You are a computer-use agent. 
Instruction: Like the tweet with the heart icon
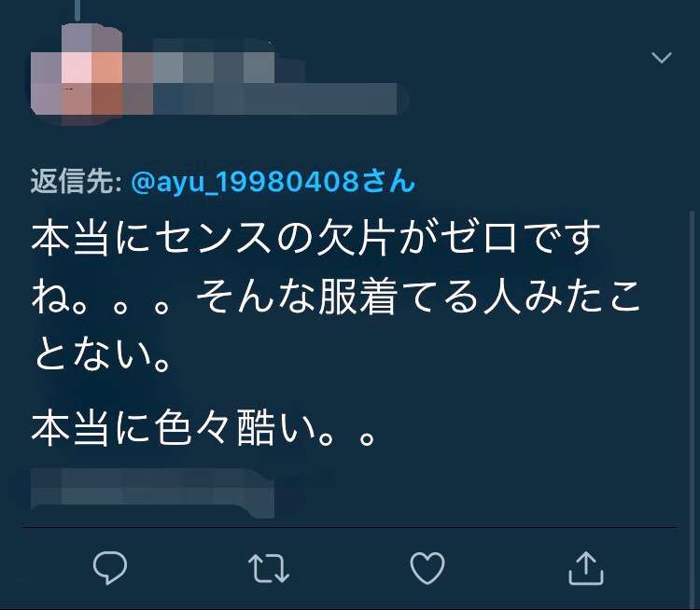click(427, 568)
